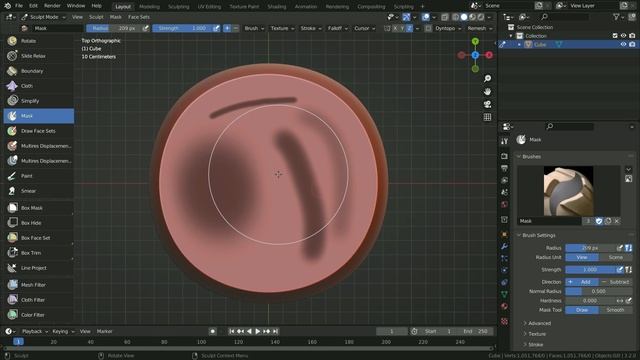Jump to the timeline start frame

coord(231,331)
